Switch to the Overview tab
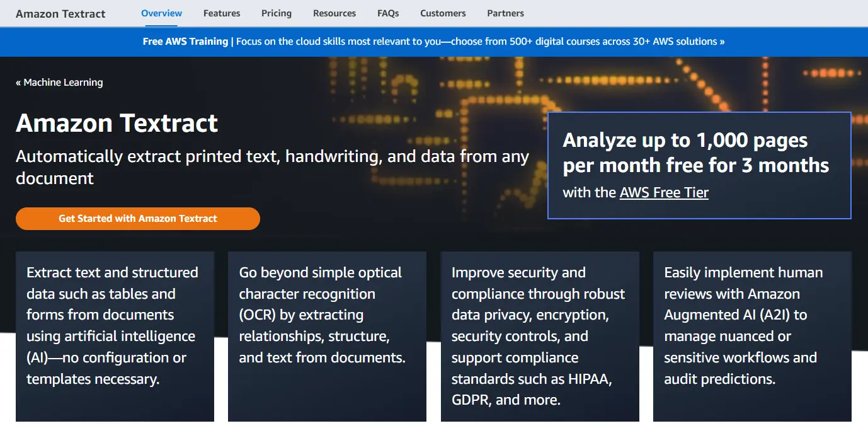Viewport: 868px width, 433px height. [162, 13]
